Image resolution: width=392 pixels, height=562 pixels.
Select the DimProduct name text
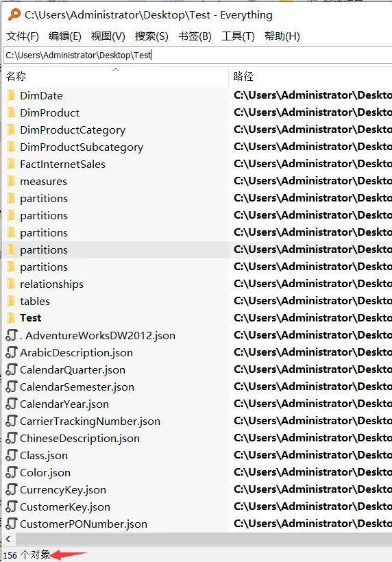(x=49, y=113)
